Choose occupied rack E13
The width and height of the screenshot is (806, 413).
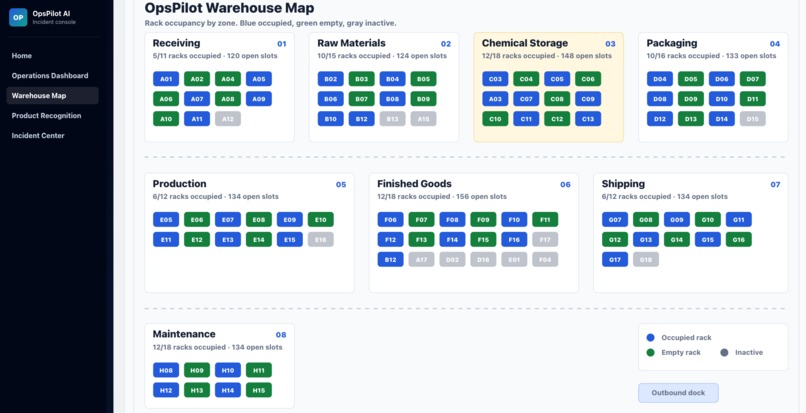[x=228, y=240]
